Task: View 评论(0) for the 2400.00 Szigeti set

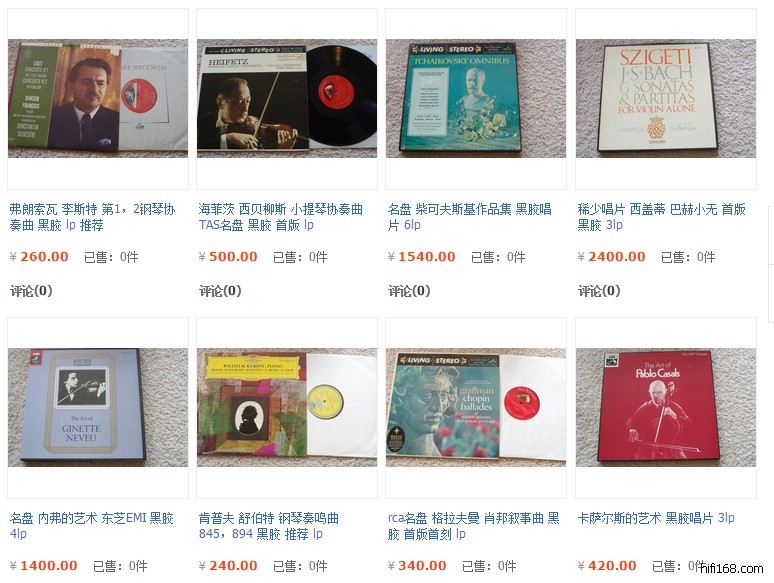Action: click(599, 291)
